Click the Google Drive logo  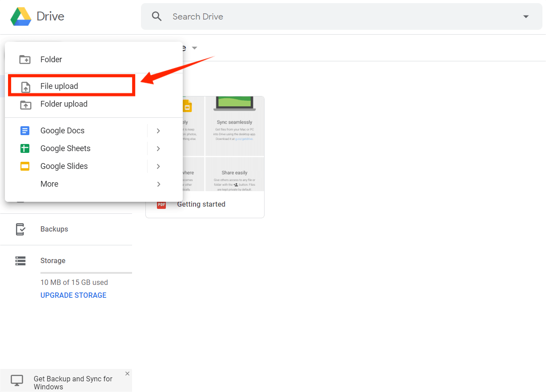tap(21, 16)
